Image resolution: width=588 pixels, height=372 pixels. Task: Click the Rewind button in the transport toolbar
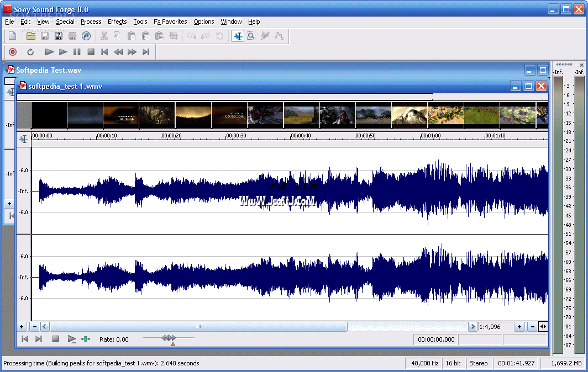coord(118,52)
